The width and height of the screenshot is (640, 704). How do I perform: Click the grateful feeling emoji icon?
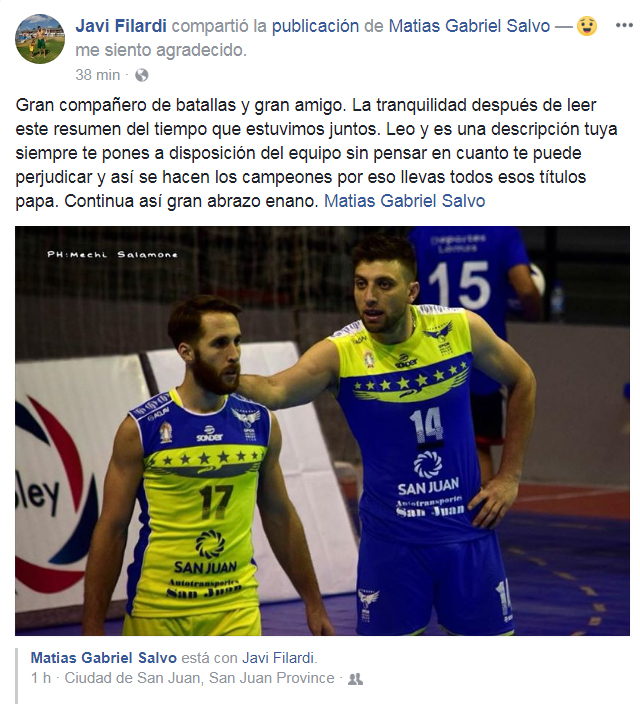click(x=587, y=26)
